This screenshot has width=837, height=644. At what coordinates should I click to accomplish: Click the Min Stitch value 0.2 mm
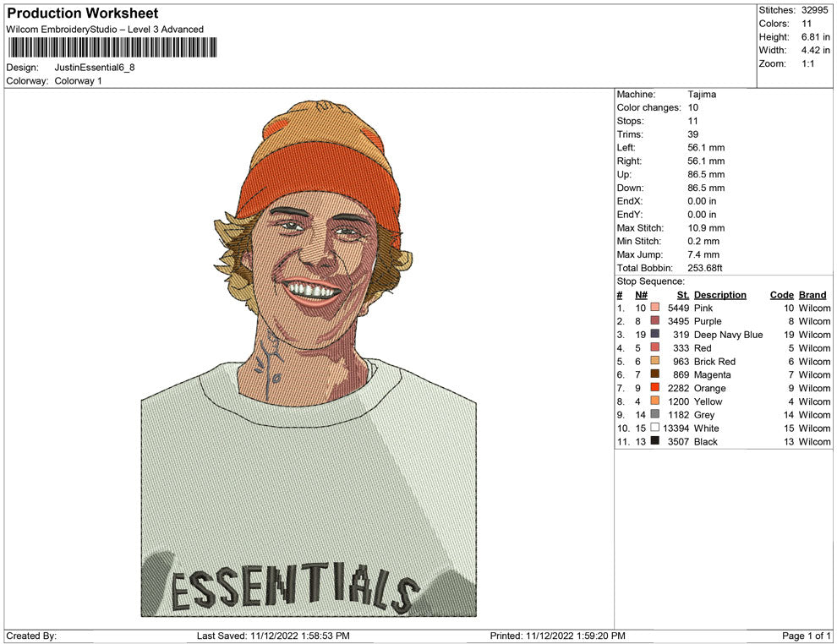[703, 241]
